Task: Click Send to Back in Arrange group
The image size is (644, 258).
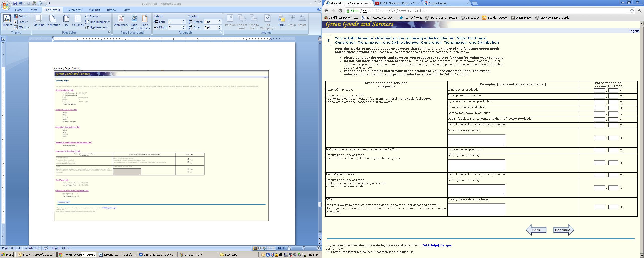Action: click(254, 22)
